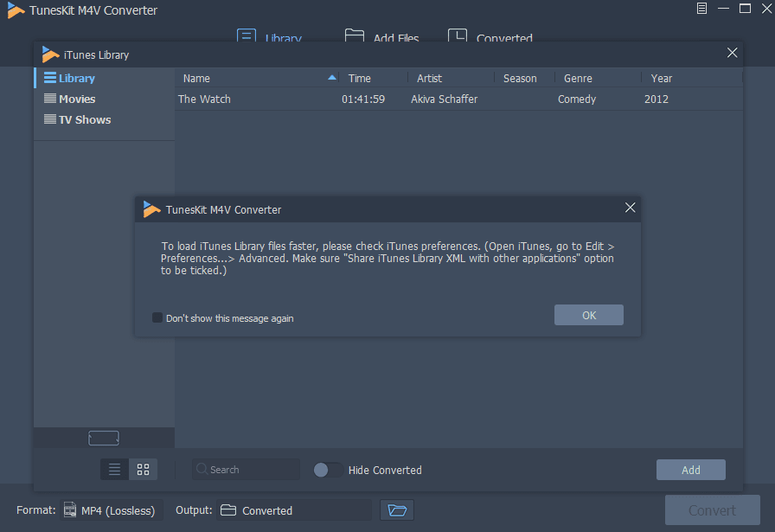Switch to grid thumbnail view
The width and height of the screenshot is (775, 532).
tap(144, 469)
